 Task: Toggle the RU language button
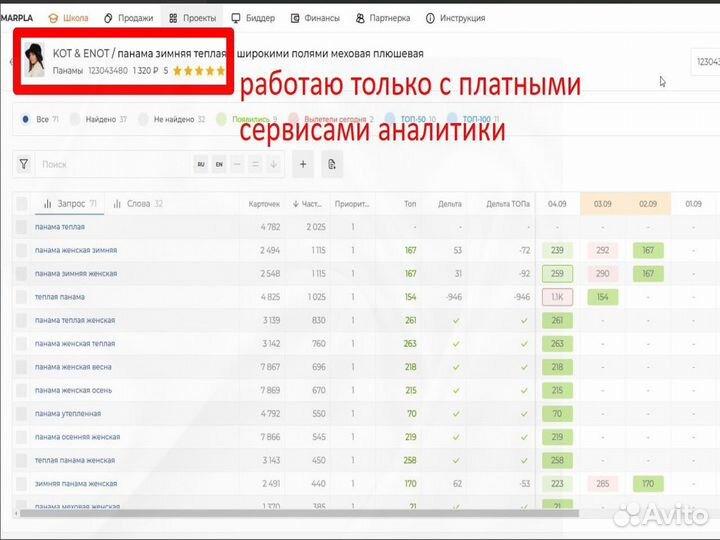coord(201,164)
